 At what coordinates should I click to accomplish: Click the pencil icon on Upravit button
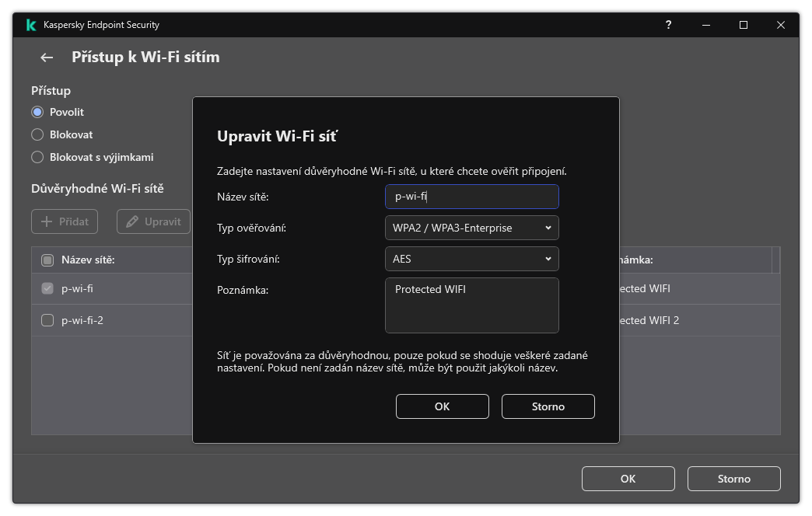tap(132, 221)
